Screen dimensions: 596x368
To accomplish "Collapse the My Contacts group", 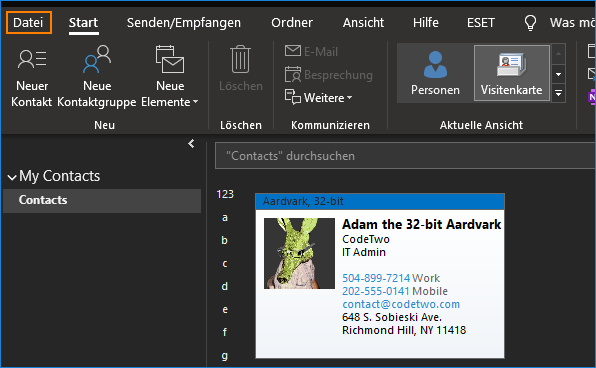I will coord(12,177).
